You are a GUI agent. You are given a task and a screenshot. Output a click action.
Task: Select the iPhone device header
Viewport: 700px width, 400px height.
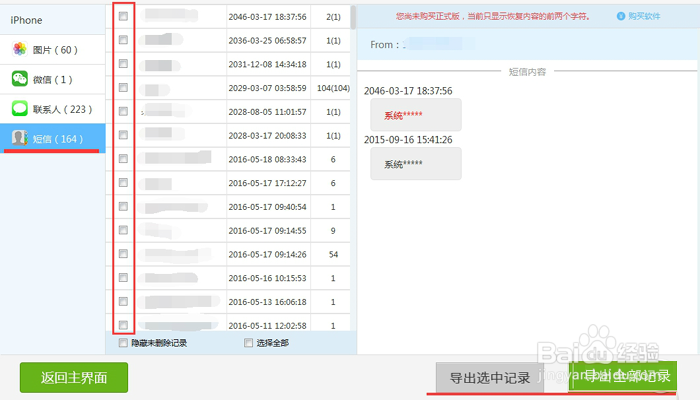(x=53, y=20)
